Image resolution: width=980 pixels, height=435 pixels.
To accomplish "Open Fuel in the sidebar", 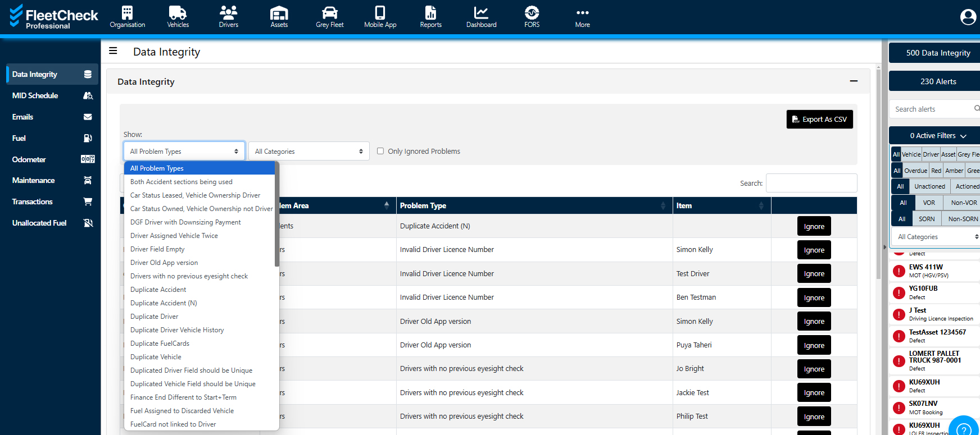I will coord(52,138).
